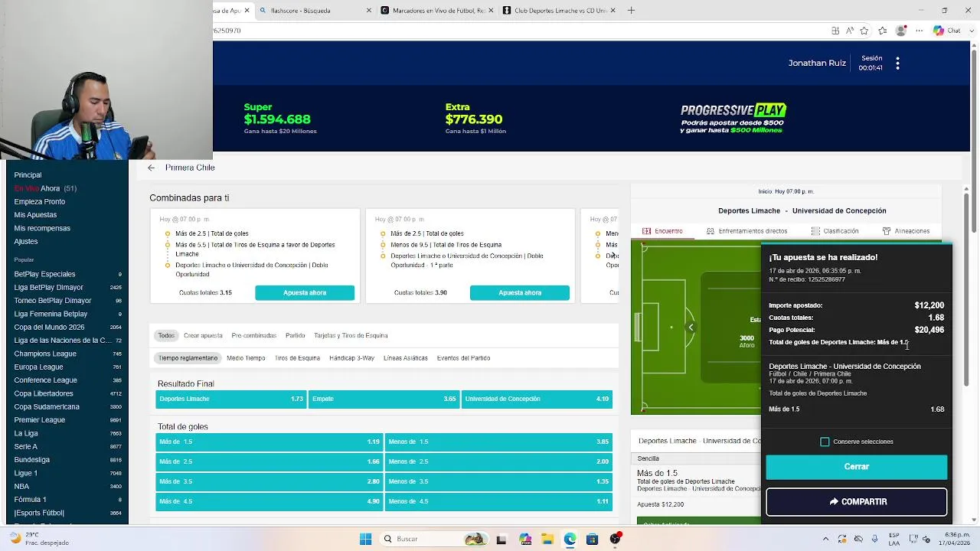Click the previous arrow on the pitch widget
This screenshot has width=980, height=551.
pos(691,328)
